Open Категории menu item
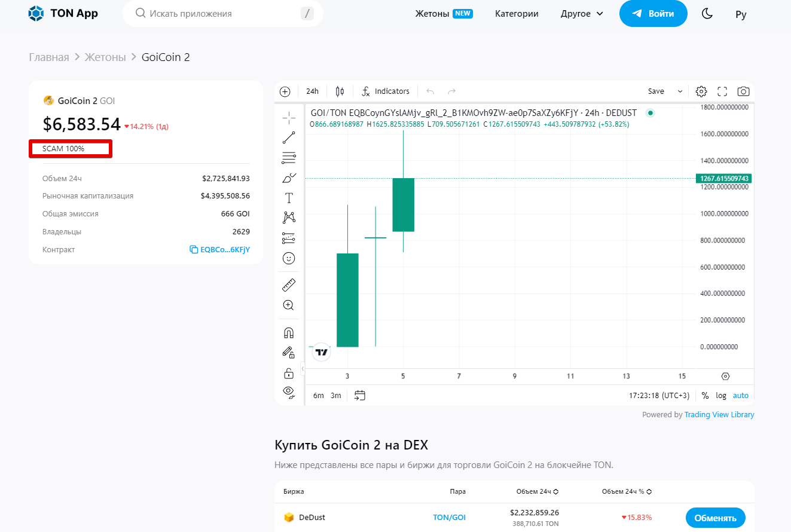Screen dimensions: 791x532 pos(517,14)
